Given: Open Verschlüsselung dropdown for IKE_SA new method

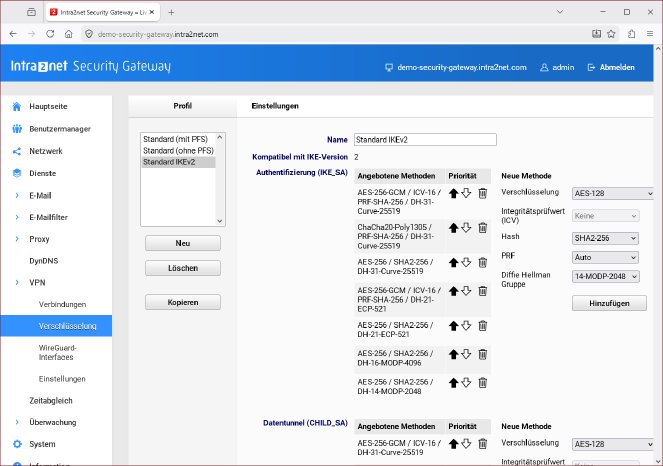Looking at the screenshot, I should tap(613, 193).
